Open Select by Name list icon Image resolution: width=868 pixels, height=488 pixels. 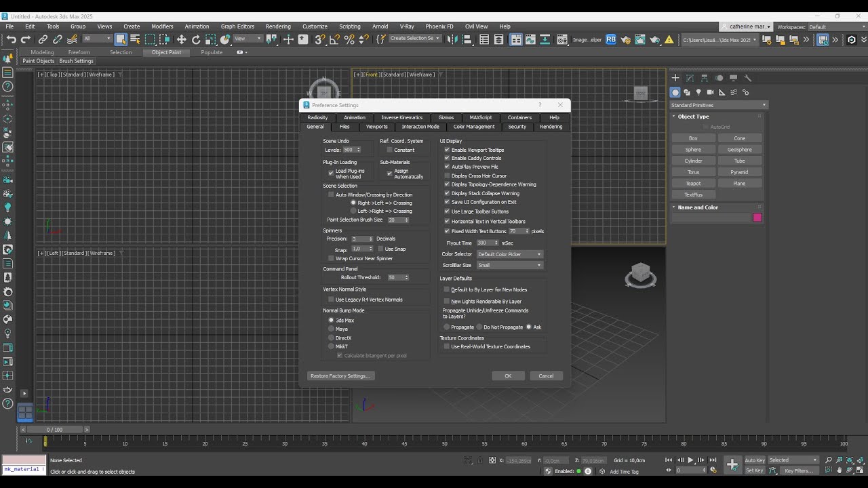coord(135,39)
